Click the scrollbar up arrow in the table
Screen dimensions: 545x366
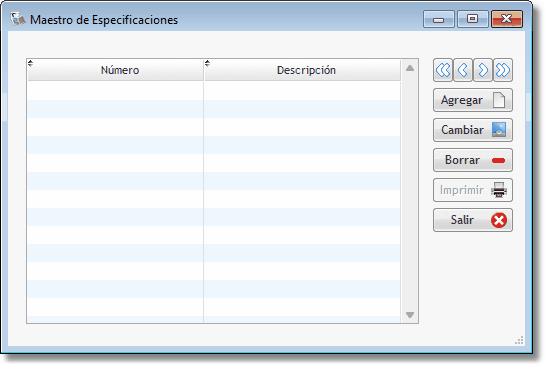pyautogui.click(x=410, y=68)
